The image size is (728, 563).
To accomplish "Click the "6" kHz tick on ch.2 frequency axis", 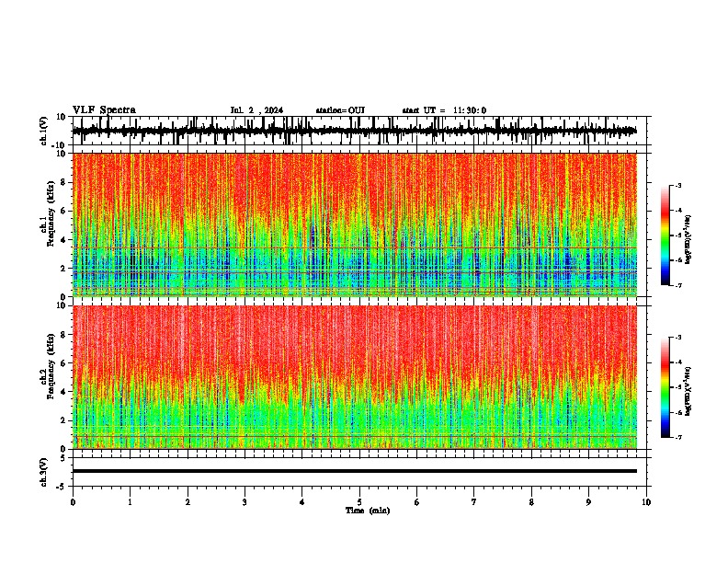I will coord(65,363).
